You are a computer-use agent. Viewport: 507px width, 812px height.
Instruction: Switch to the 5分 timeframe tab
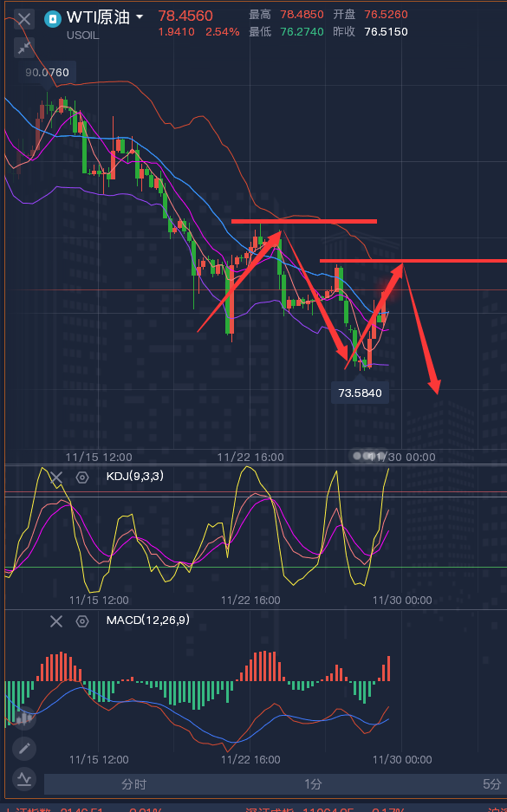[x=491, y=784]
